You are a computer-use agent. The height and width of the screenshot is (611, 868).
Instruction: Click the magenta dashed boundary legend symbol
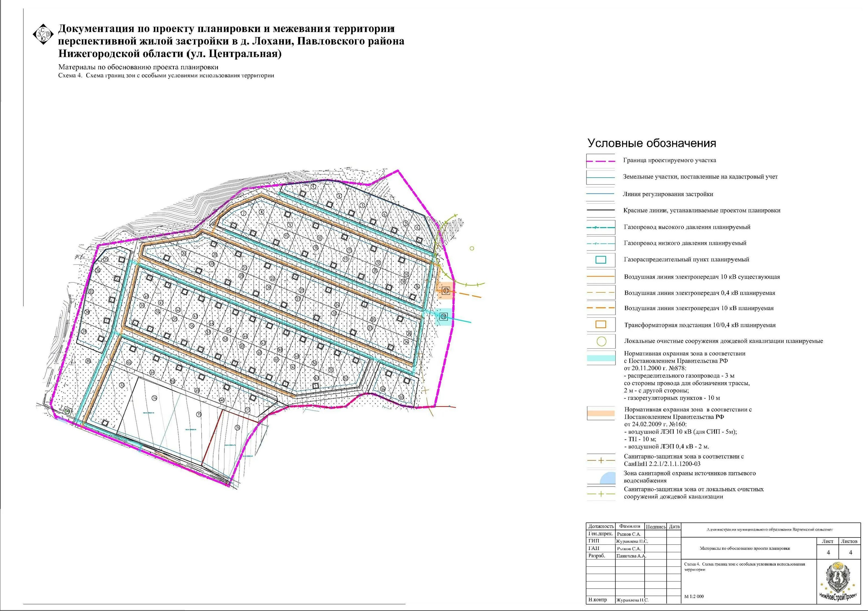[600, 161]
